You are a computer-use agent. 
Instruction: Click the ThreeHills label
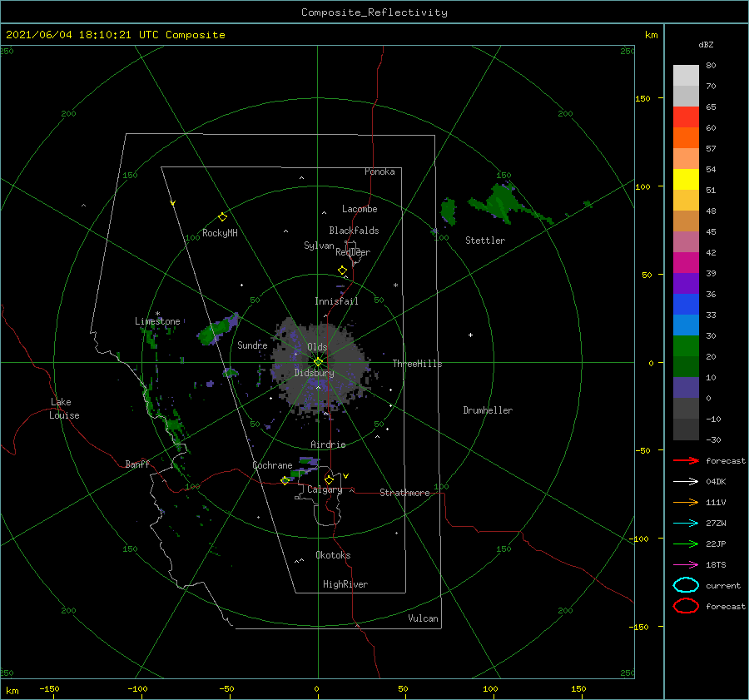pos(418,364)
